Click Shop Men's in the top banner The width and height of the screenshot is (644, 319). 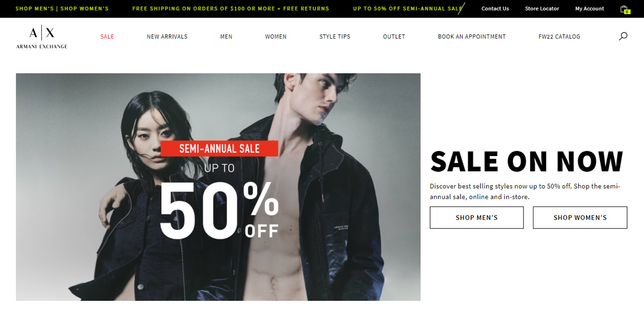[35, 9]
